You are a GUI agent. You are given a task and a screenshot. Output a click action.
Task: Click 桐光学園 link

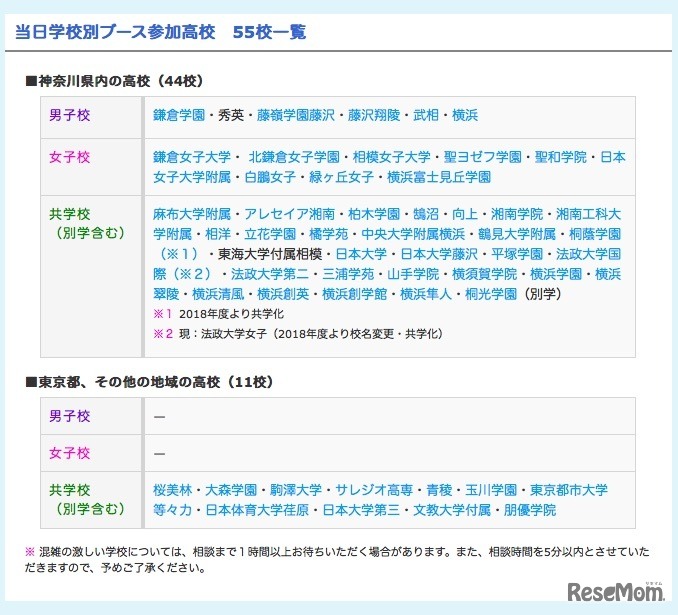(491, 294)
